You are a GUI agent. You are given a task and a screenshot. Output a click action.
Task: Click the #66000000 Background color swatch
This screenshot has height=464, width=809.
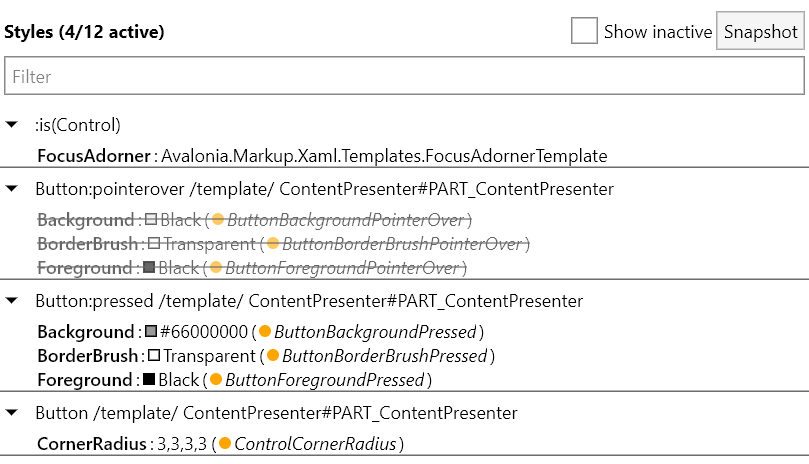[150, 332]
